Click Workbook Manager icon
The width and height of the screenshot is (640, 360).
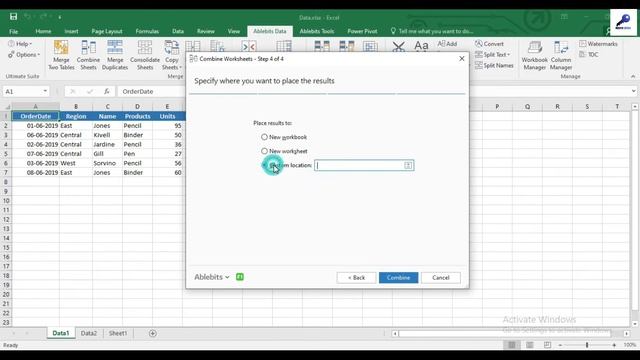[534, 55]
